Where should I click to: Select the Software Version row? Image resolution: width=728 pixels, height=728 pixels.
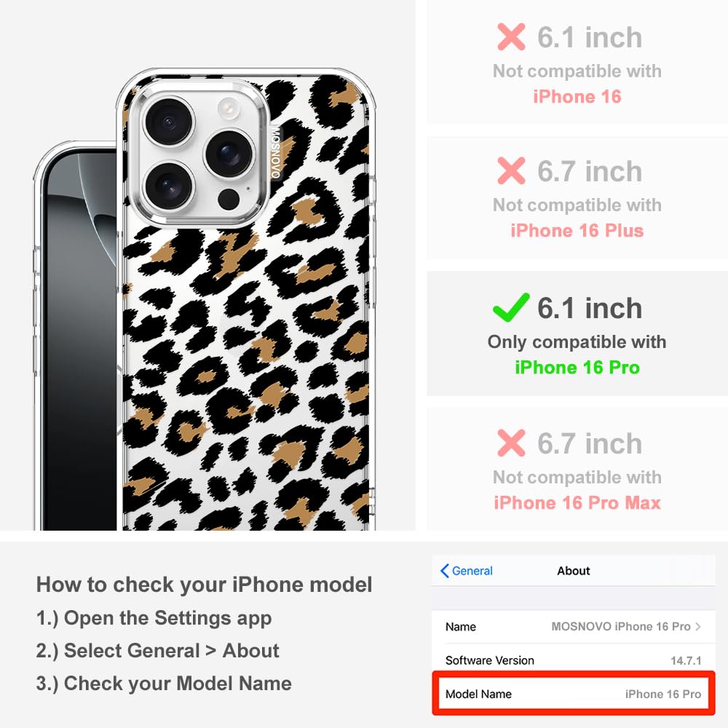[x=574, y=660]
